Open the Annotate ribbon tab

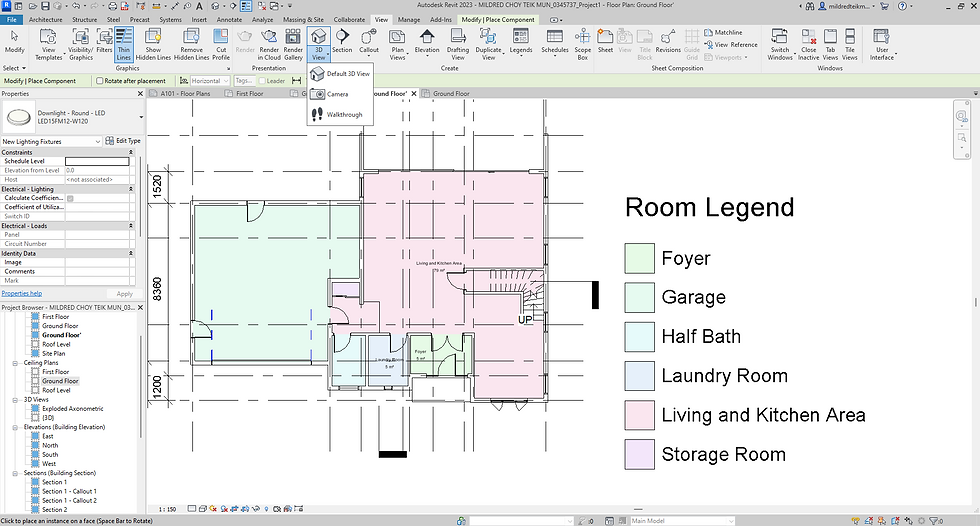coord(229,19)
